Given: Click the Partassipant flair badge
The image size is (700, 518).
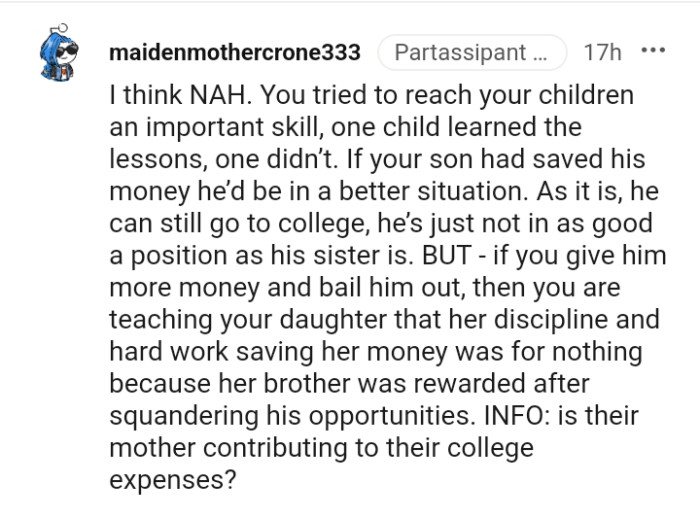Looking at the screenshot, I should (x=471, y=52).
